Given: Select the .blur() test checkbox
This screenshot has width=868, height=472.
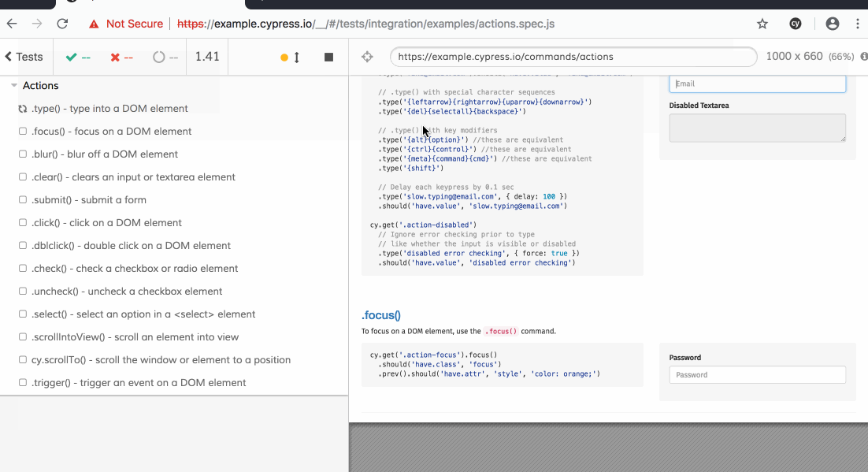Looking at the screenshot, I should pos(23,154).
